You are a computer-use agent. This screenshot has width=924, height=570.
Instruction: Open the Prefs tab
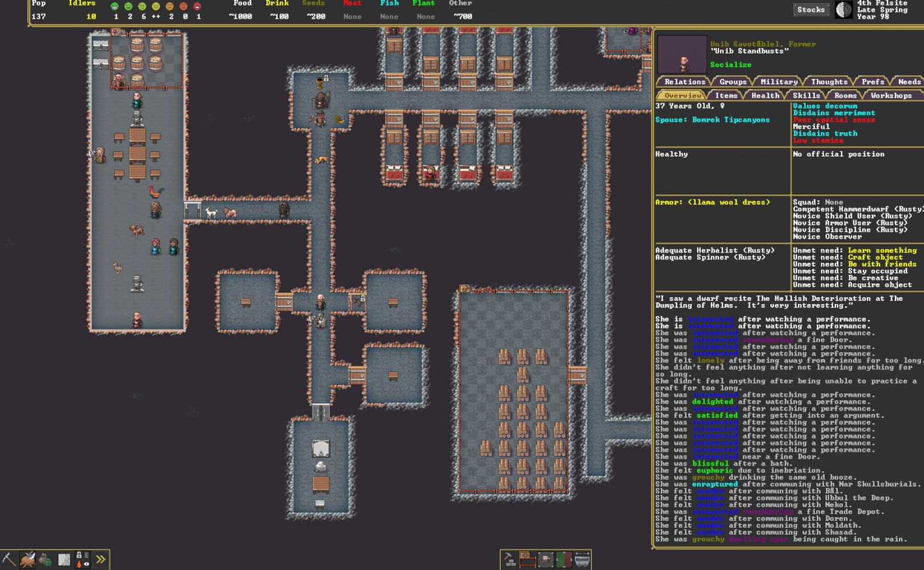tap(873, 82)
